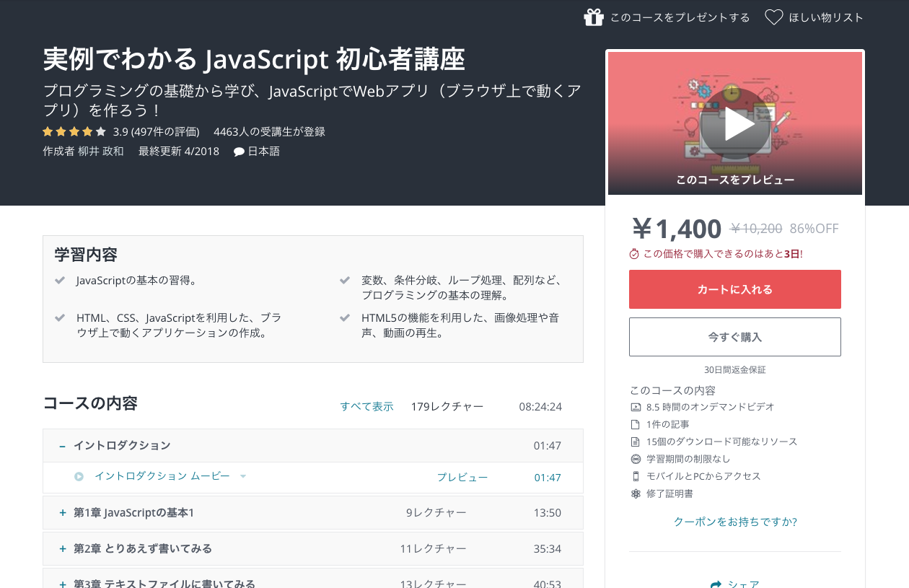Click 35:34 duration in chapter 2 row
The height and width of the screenshot is (588, 909).
tap(548, 549)
